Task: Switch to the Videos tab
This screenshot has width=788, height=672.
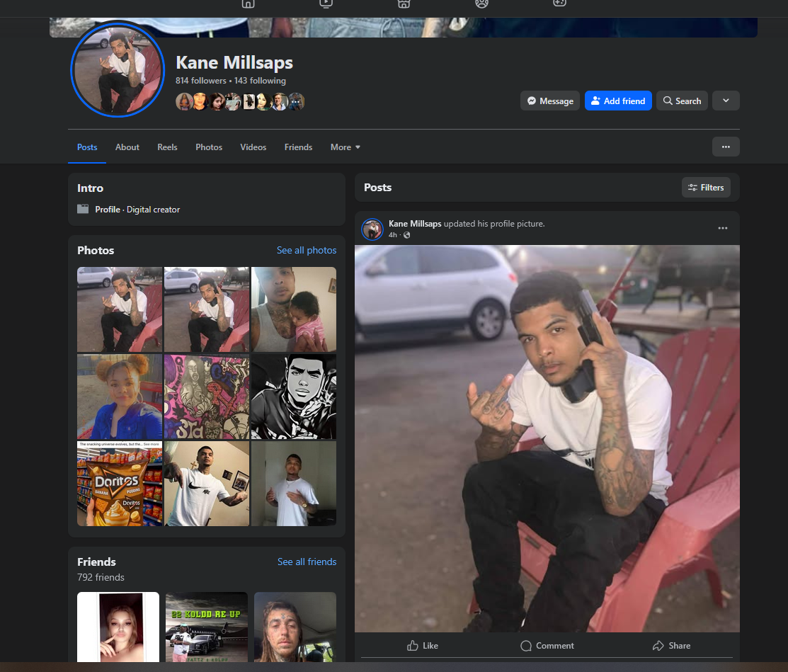Action: (253, 147)
